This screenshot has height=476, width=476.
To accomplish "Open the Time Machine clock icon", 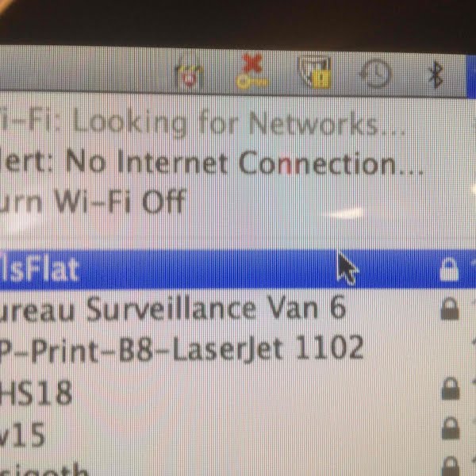I will point(376,75).
